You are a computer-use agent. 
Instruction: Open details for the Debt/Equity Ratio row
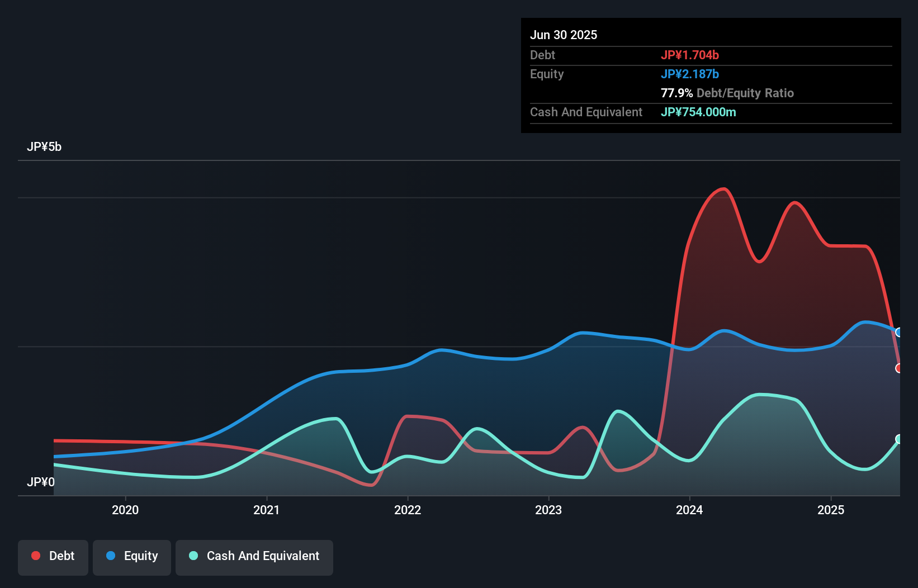727,93
